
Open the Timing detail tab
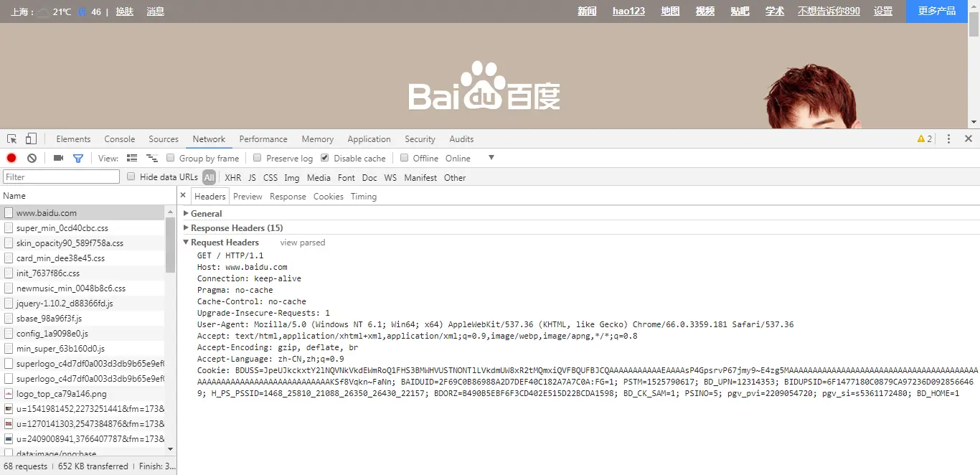pos(364,197)
